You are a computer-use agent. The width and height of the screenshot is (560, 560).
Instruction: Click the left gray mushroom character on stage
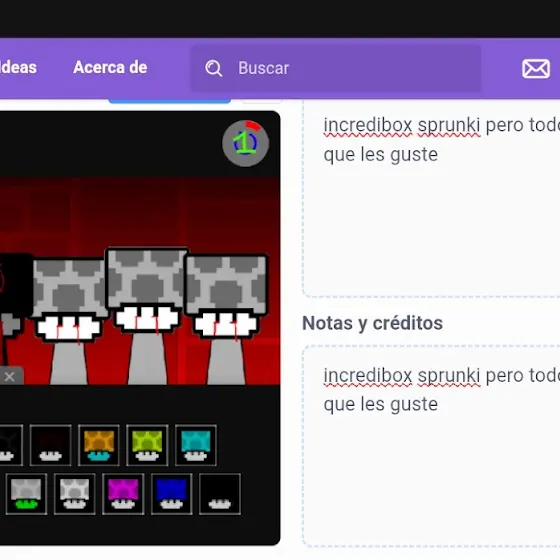click(69, 321)
